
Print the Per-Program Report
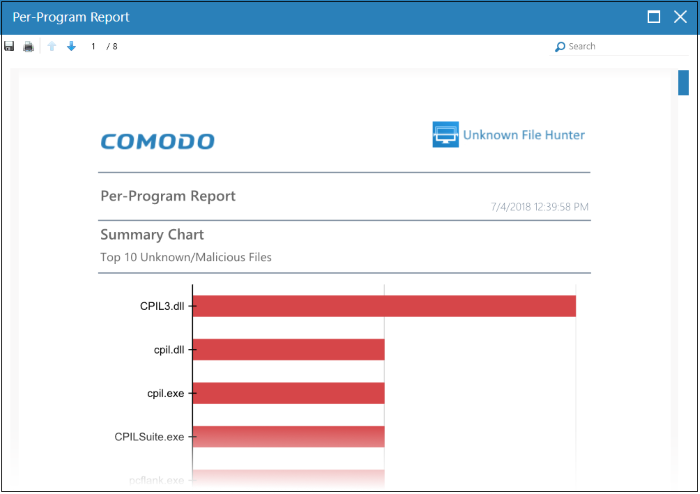tap(29, 46)
